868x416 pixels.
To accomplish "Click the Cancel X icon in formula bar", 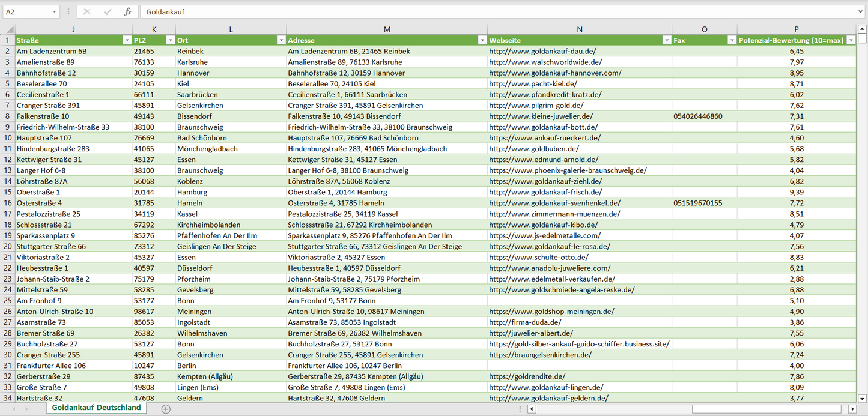I will (x=87, y=12).
